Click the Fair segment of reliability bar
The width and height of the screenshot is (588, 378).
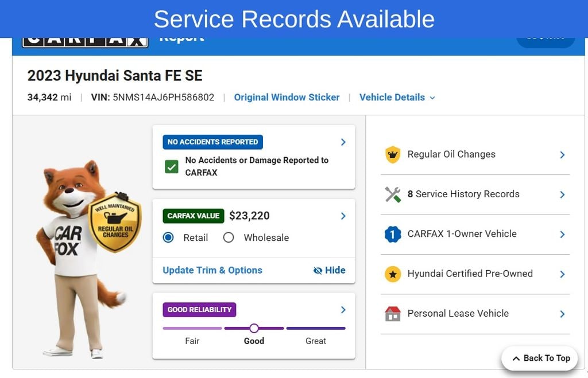point(192,328)
